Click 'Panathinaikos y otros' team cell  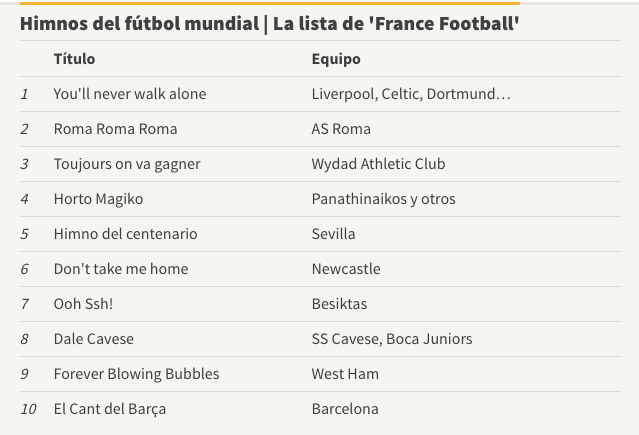(x=383, y=199)
